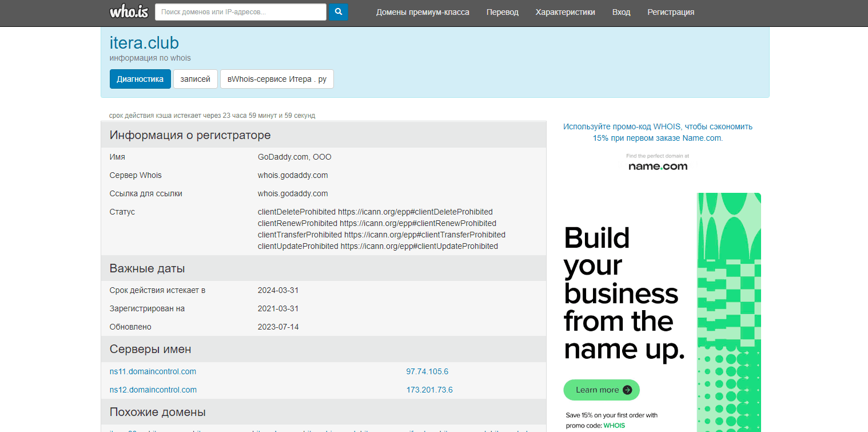Open Домены премиум-класса menu item

pyautogui.click(x=423, y=12)
